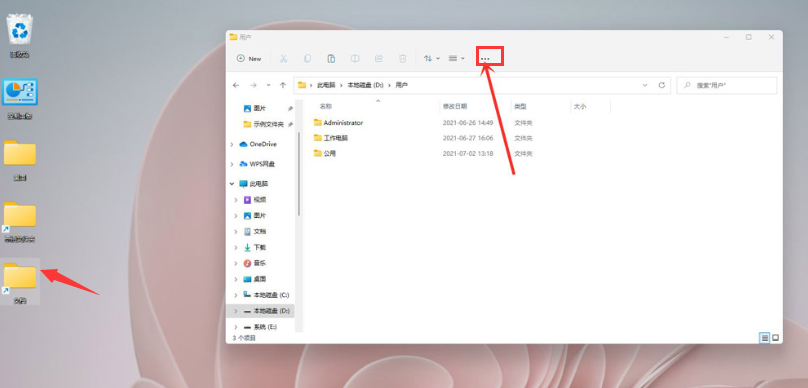Click the Copy icon in the toolbar
The width and height of the screenshot is (808, 388).
pyautogui.click(x=308, y=59)
